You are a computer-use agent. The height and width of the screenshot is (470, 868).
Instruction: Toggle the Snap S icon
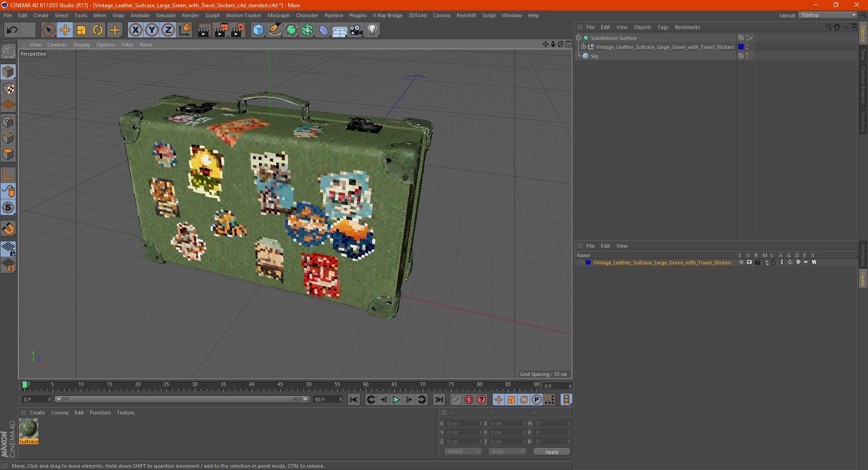click(x=9, y=207)
